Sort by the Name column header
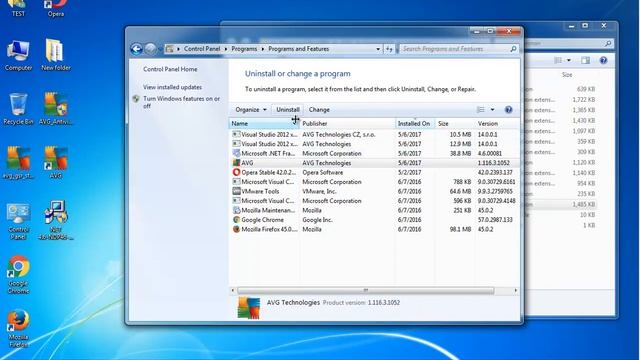640x360 pixels. [x=264, y=123]
